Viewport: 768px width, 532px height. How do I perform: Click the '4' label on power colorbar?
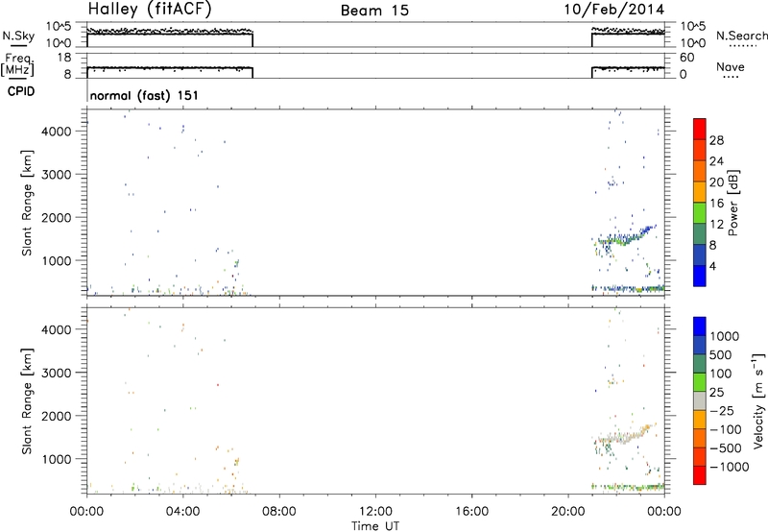pos(712,266)
